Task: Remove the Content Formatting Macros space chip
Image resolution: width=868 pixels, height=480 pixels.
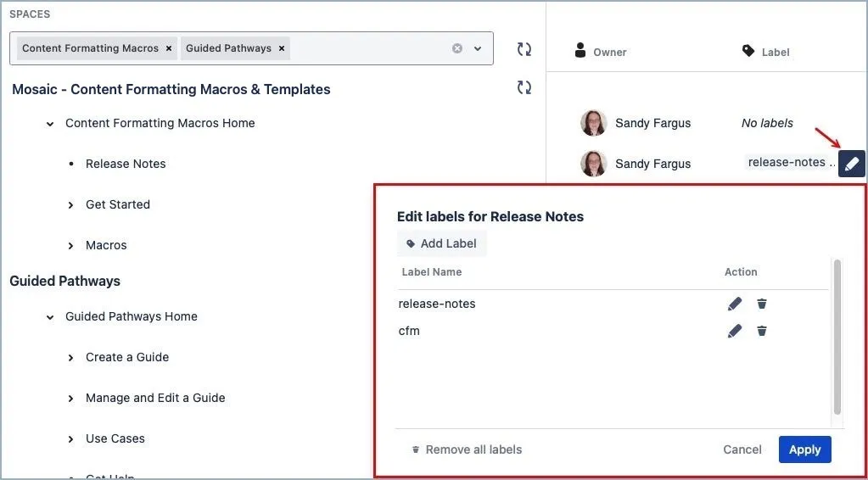Action: pyautogui.click(x=169, y=48)
